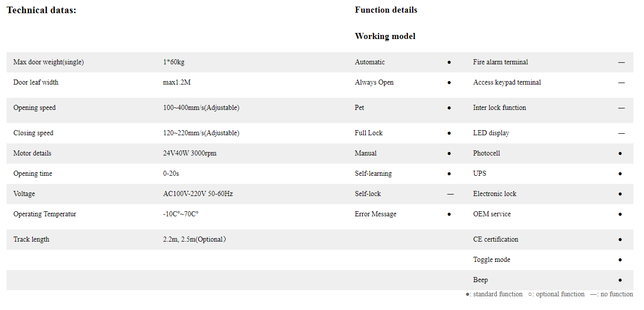Click the standard-function dot beside Automatic
This screenshot has width=644, height=310.
point(449,62)
